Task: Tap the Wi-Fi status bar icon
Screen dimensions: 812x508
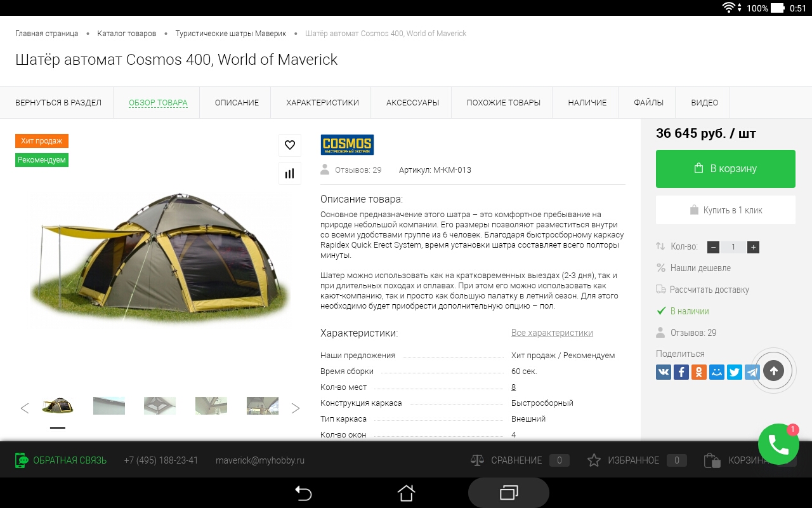Action: coord(729,8)
